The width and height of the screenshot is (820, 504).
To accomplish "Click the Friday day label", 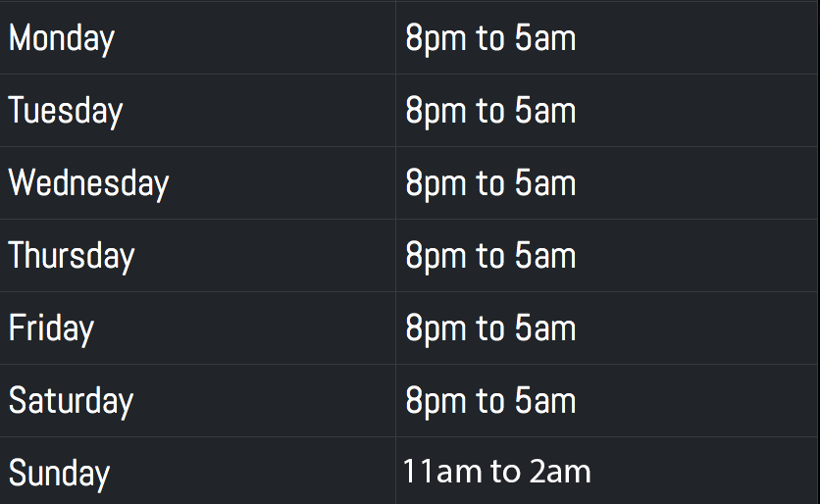I will coord(51,328).
